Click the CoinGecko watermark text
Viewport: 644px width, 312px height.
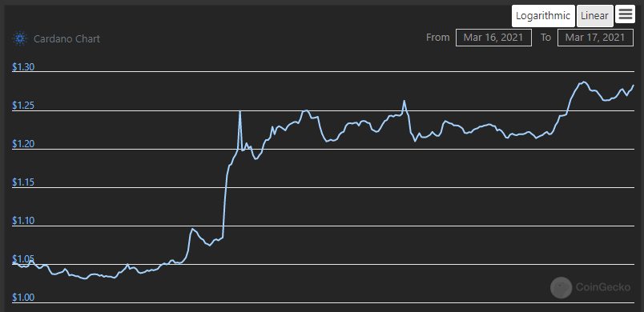coord(603,287)
